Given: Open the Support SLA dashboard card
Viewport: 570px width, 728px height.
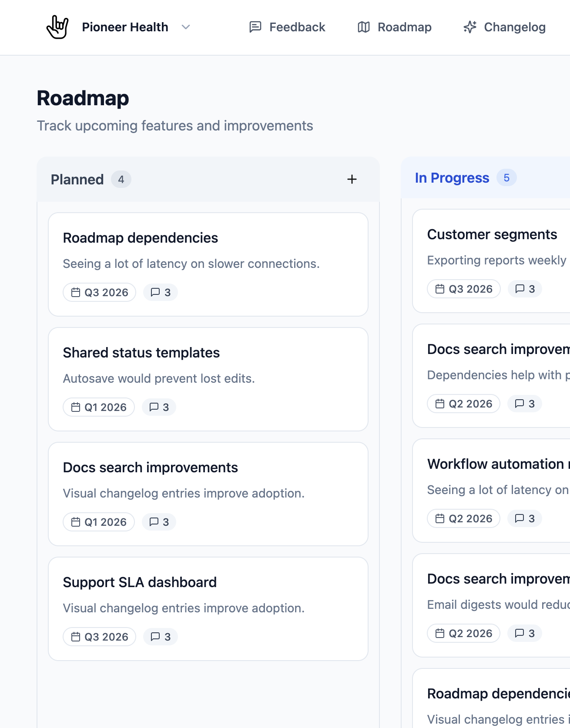Looking at the screenshot, I should (x=139, y=582).
